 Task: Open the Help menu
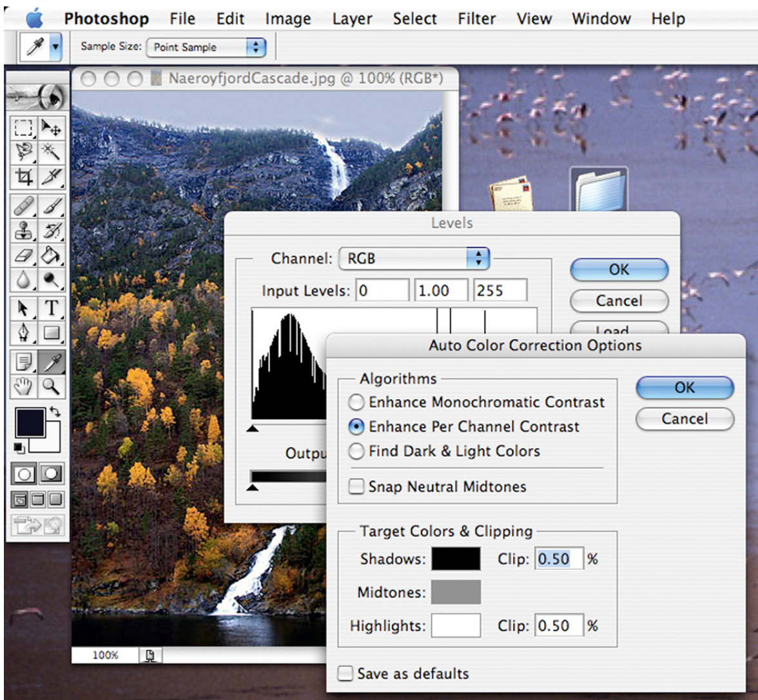pyautogui.click(x=668, y=18)
